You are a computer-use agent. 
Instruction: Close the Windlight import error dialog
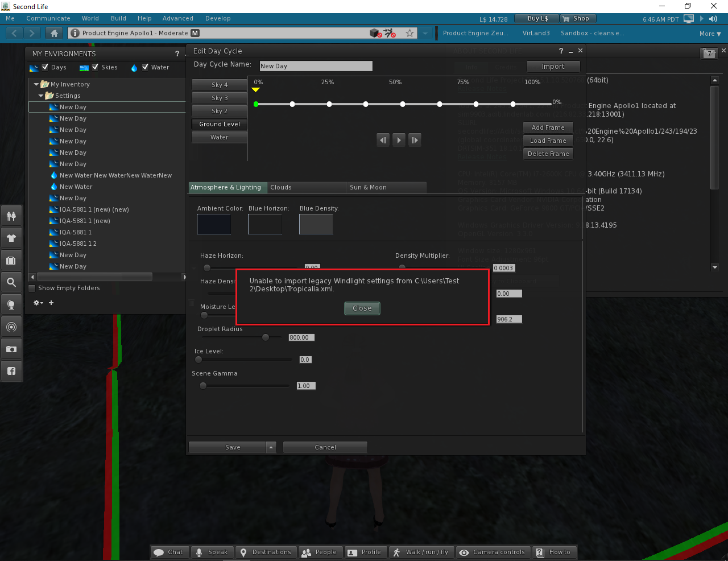tap(362, 308)
